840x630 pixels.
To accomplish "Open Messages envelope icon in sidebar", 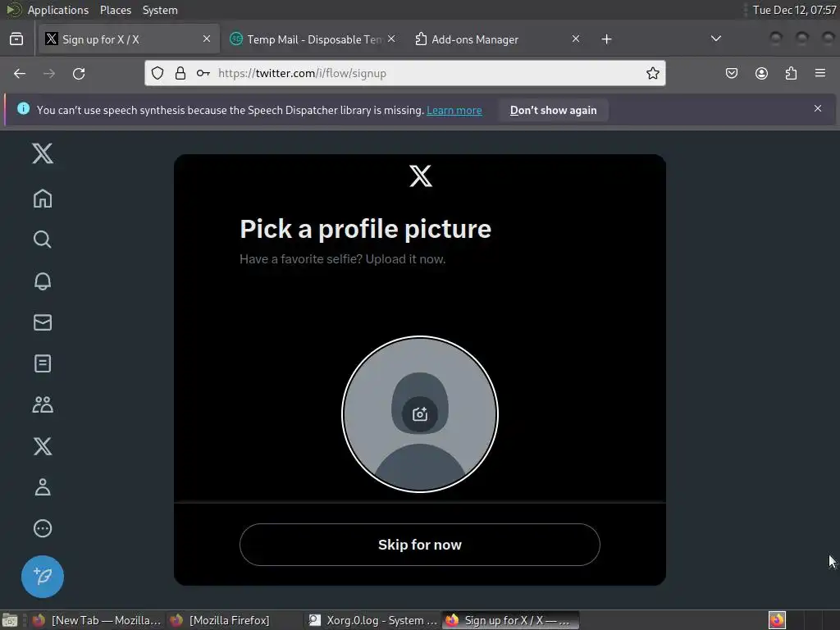I will 43,322.
